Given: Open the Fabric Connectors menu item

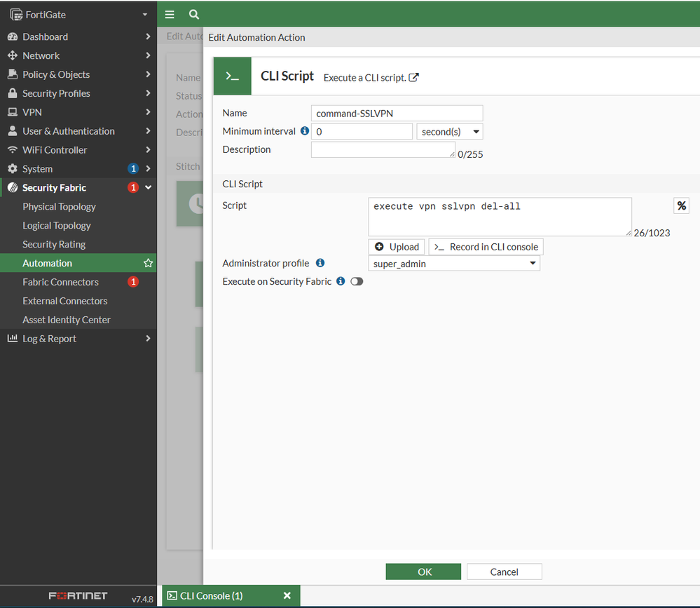Looking at the screenshot, I should coord(60,282).
